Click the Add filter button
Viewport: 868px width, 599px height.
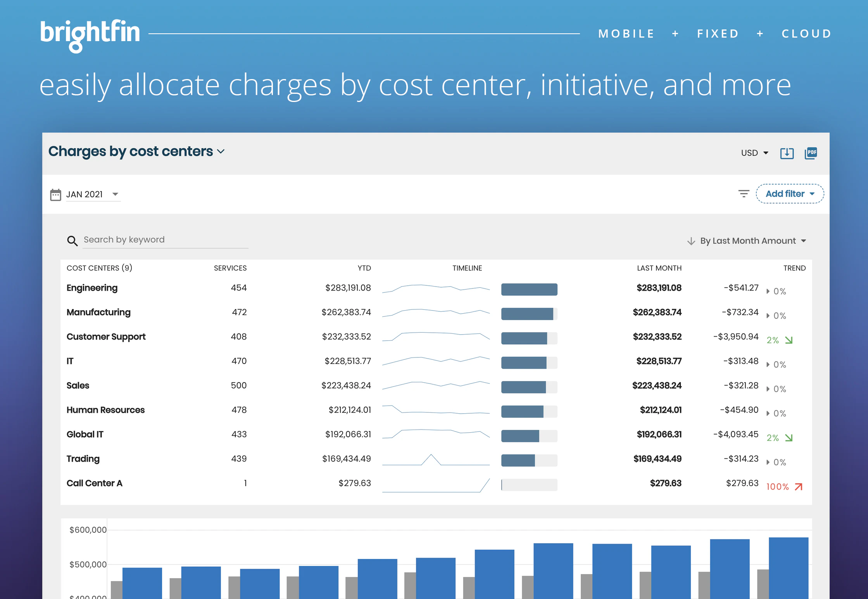coord(790,193)
